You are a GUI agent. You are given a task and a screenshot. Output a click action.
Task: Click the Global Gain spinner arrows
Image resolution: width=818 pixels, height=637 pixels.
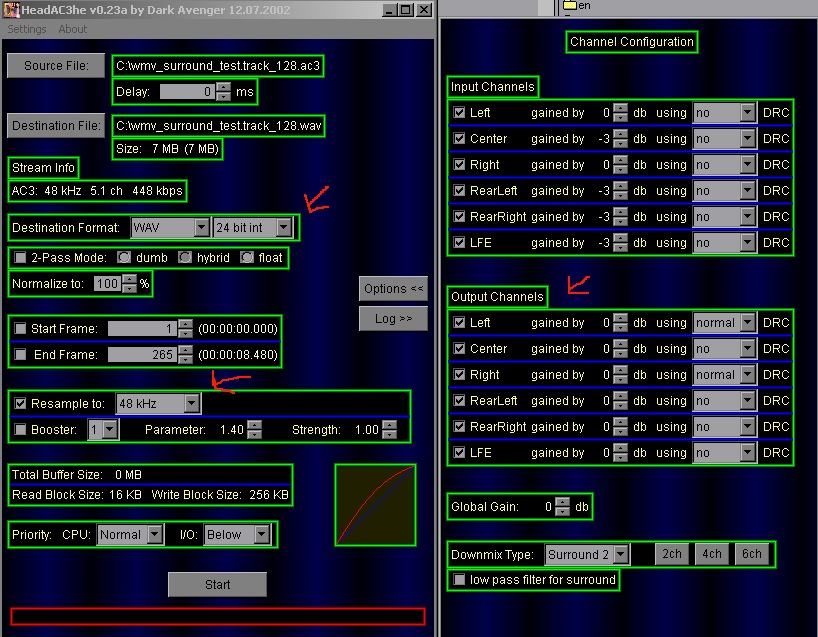click(x=564, y=507)
